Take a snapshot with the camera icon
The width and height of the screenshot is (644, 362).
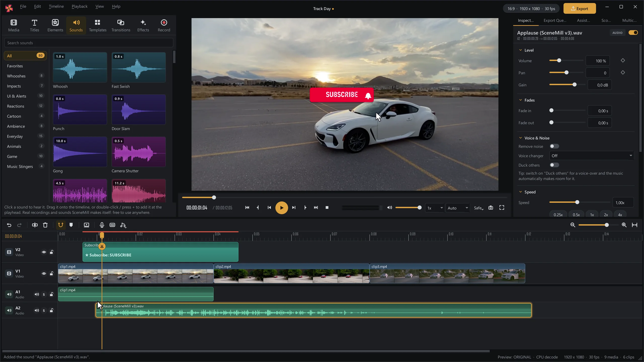(491, 208)
